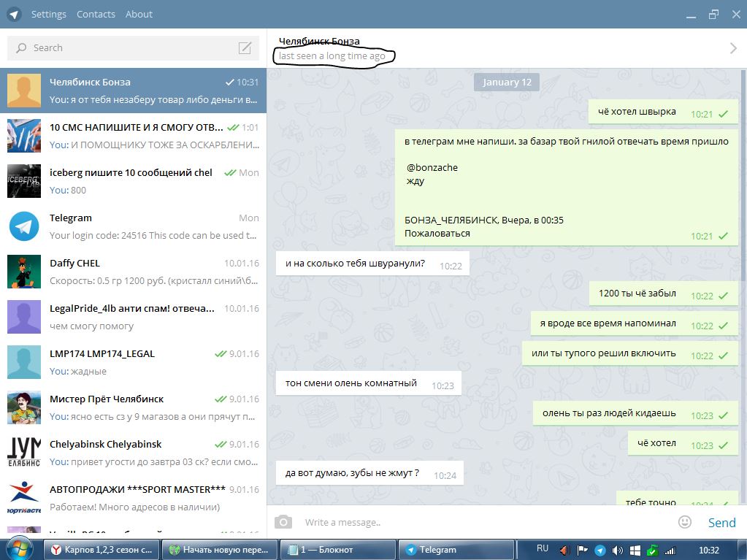Open the Contacts menu
The height and width of the screenshot is (560, 747).
pos(96,15)
